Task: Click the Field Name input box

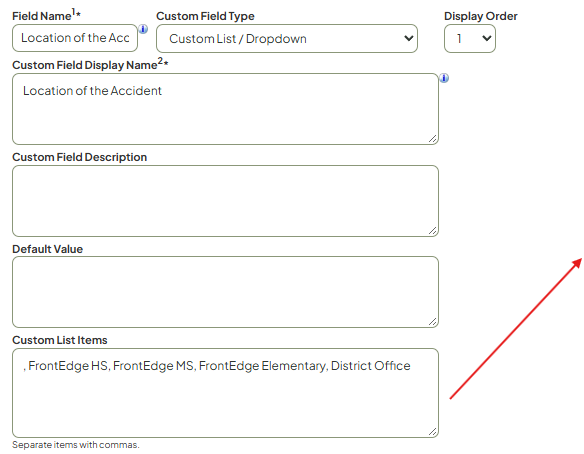Action: (75, 38)
